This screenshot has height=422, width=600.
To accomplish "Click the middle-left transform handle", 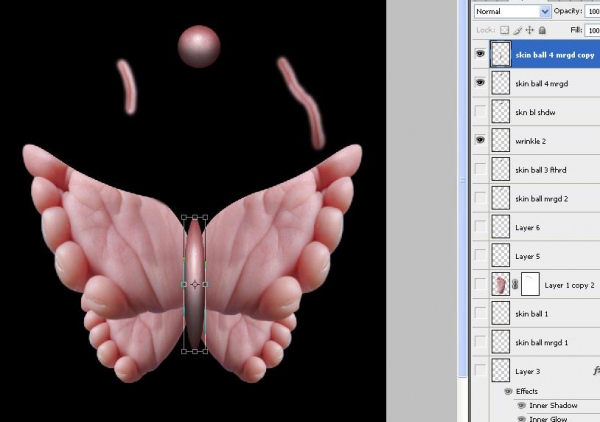I will coord(184,284).
